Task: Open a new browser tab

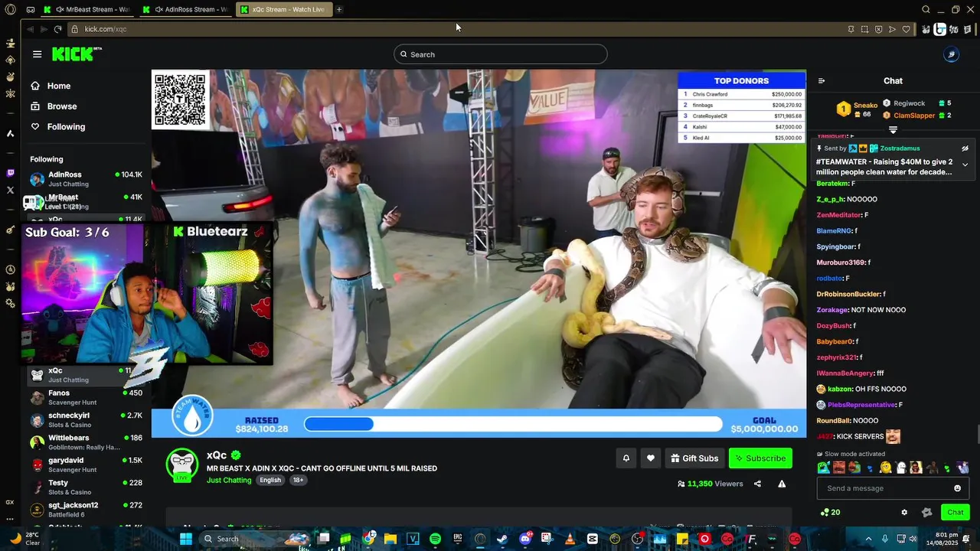Action: click(x=339, y=9)
